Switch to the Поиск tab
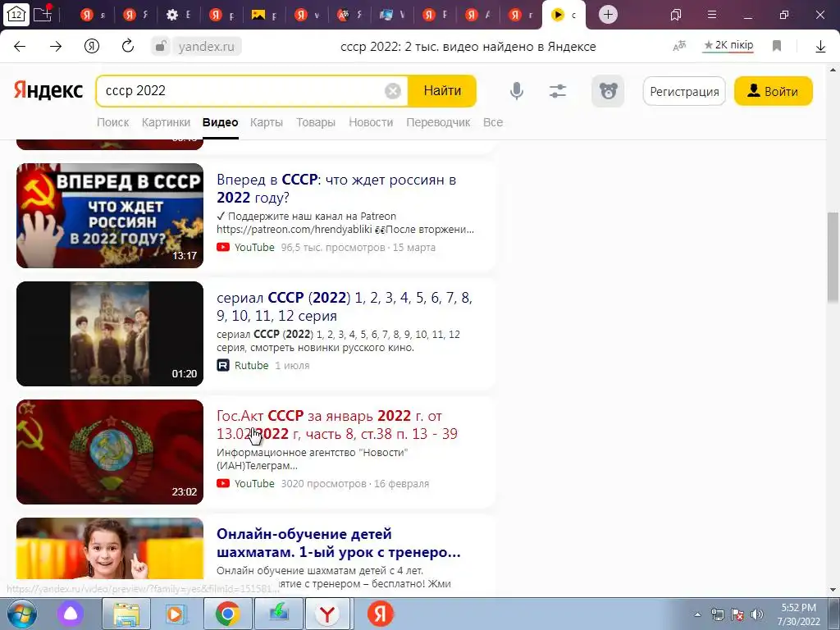 pos(112,122)
